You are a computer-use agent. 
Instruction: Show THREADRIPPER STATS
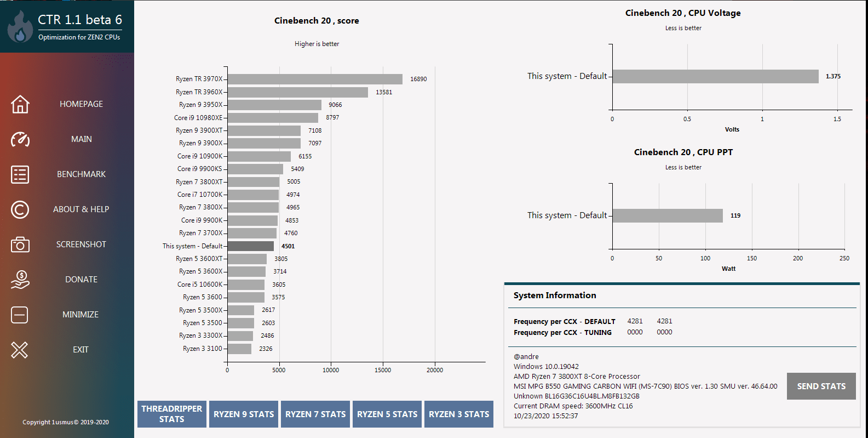172,414
